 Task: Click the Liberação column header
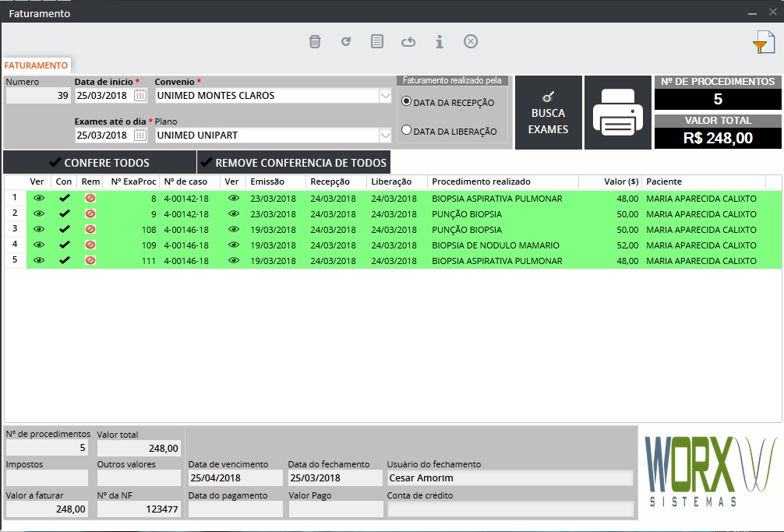[x=397, y=181]
